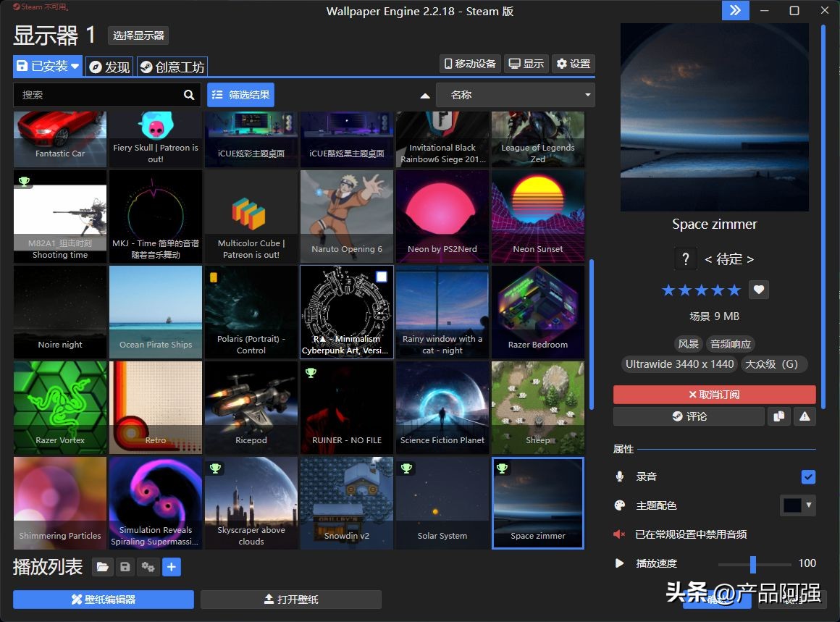Click the 壁纸编辑器 button
Screen dimensions: 840x622
point(103,600)
